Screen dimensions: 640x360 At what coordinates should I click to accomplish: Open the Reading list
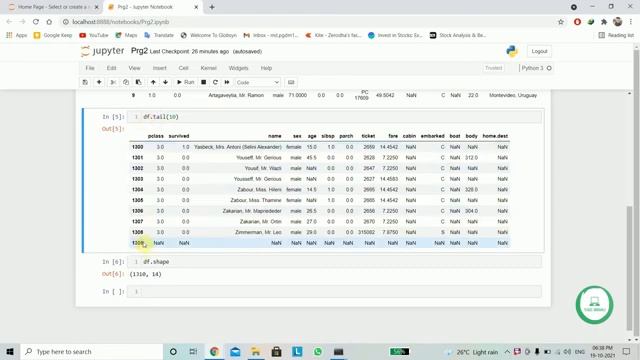pyautogui.click(x=616, y=36)
